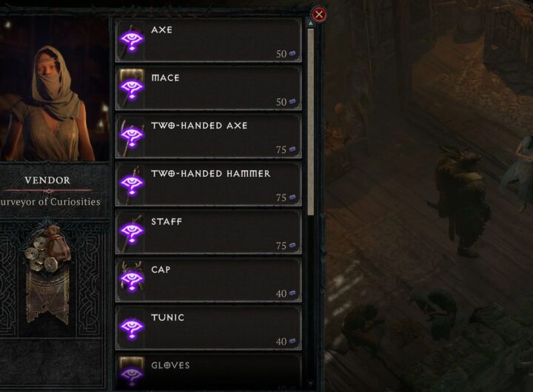
Task: Click the scroll up arrow of item list
Action: coord(310,23)
